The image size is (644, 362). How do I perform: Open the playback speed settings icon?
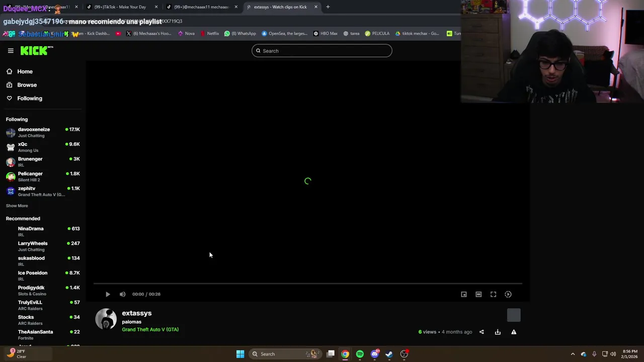508,294
